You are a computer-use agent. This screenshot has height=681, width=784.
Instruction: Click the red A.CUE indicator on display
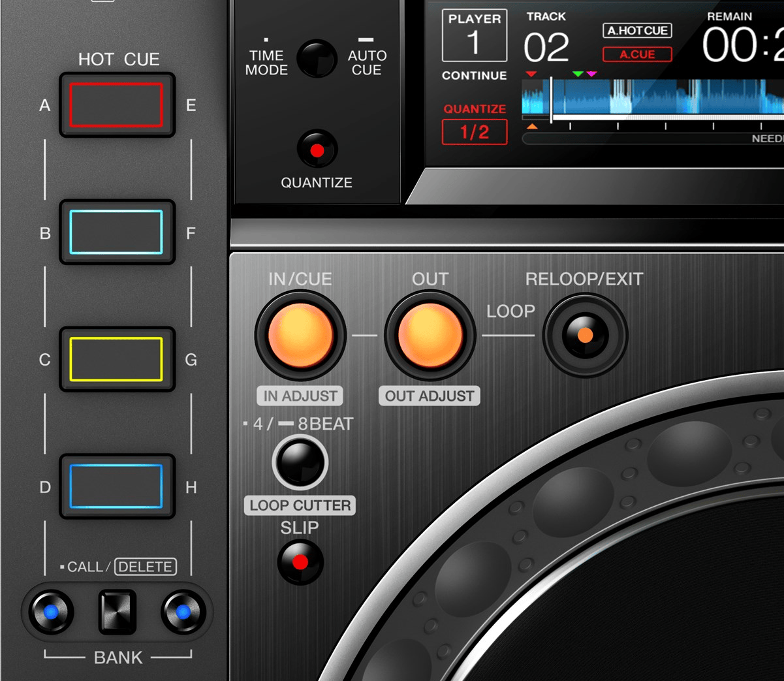coord(637,54)
